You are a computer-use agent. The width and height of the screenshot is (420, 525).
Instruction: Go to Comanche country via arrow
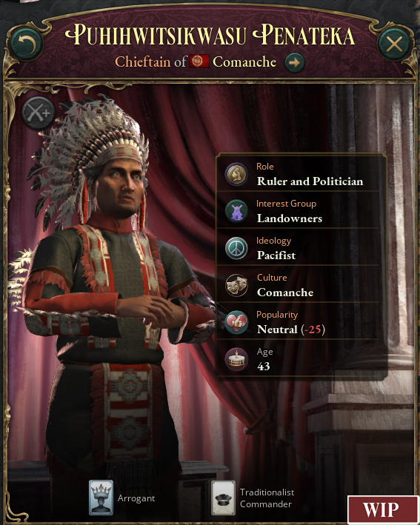pyautogui.click(x=294, y=62)
